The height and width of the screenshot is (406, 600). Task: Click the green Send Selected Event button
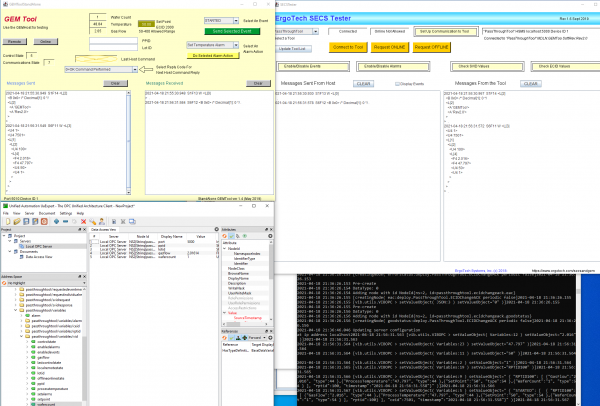coord(232,31)
